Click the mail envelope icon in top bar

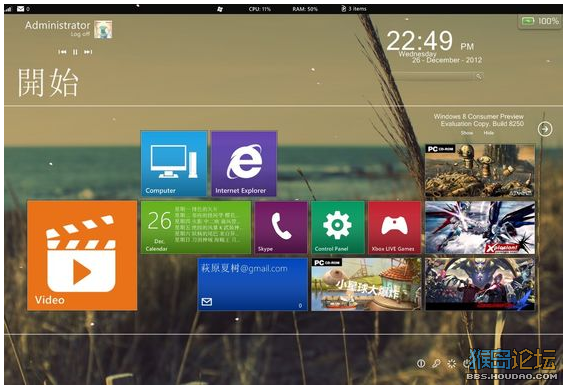click(x=20, y=9)
